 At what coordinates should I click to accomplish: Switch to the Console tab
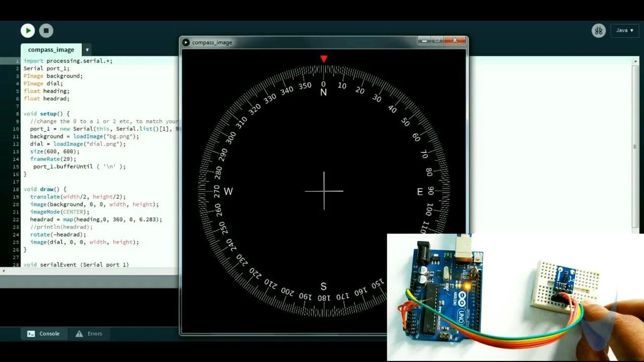click(x=43, y=333)
